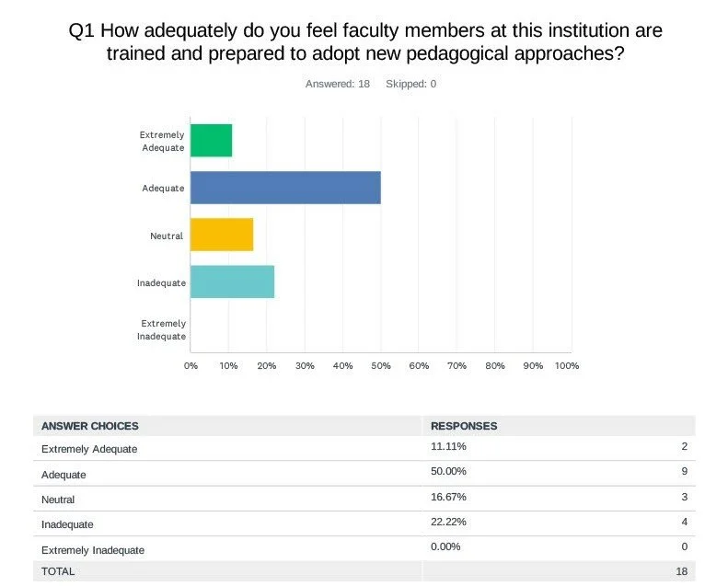
Task: Click the "Skipped: 0" label
Action: [x=410, y=84]
